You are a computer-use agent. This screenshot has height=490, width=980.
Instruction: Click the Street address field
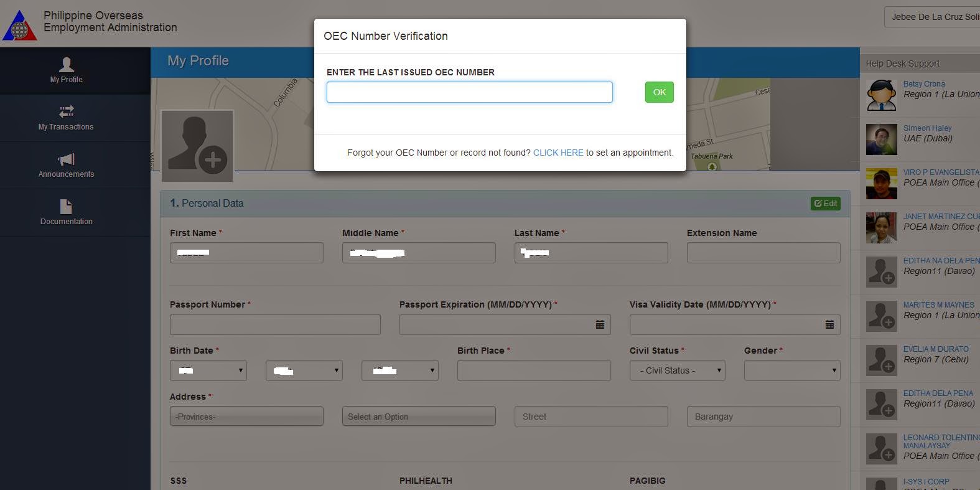pyautogui.click(x=591, y=417)
